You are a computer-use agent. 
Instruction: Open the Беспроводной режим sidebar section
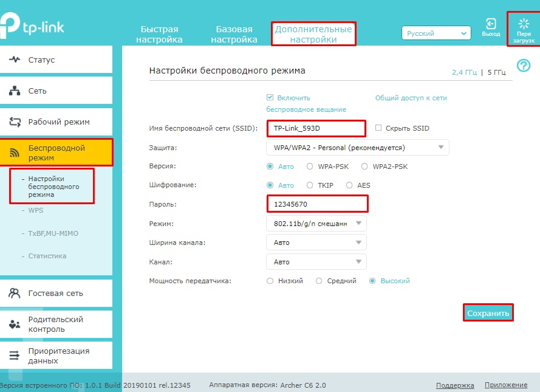56,153
